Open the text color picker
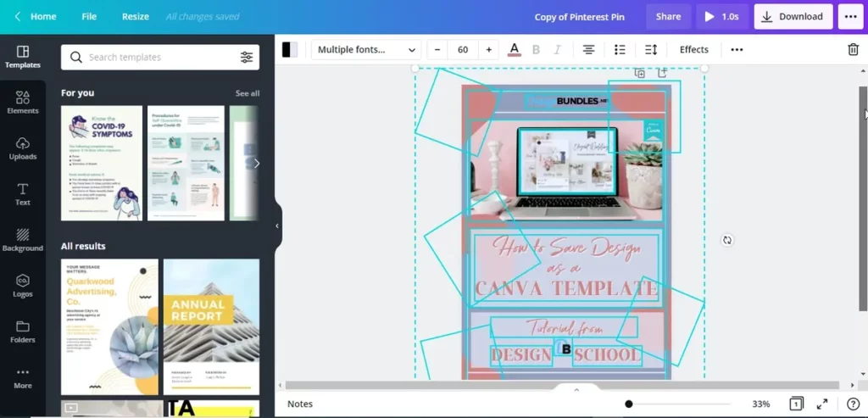The width and height of the screenshot is (868, 418). (515, 49)
